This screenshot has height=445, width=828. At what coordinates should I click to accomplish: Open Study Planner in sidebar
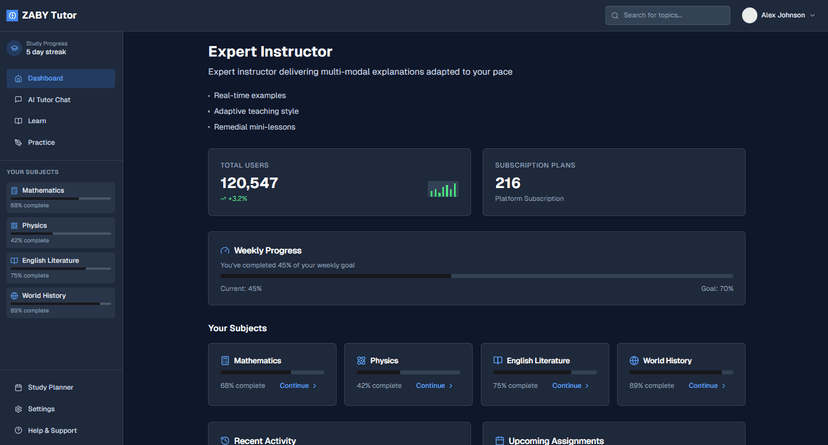pos(61,387)
